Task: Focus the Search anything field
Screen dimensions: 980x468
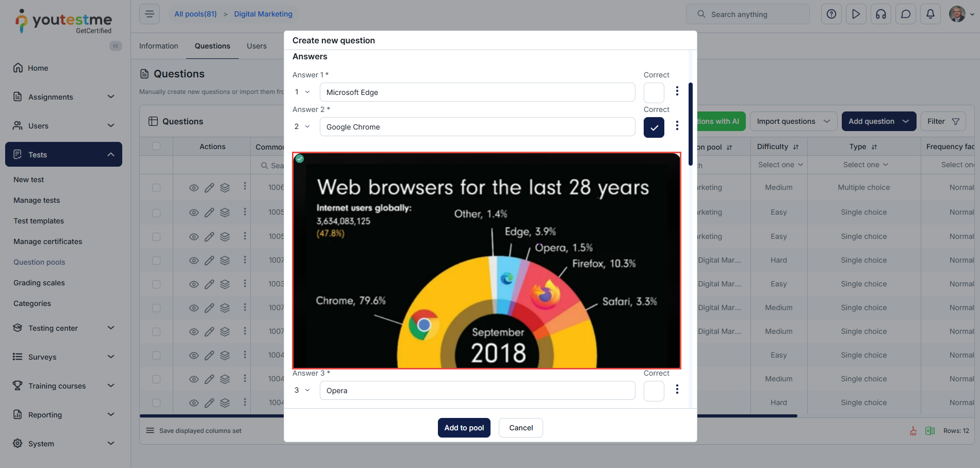Action: coord(748,14)
